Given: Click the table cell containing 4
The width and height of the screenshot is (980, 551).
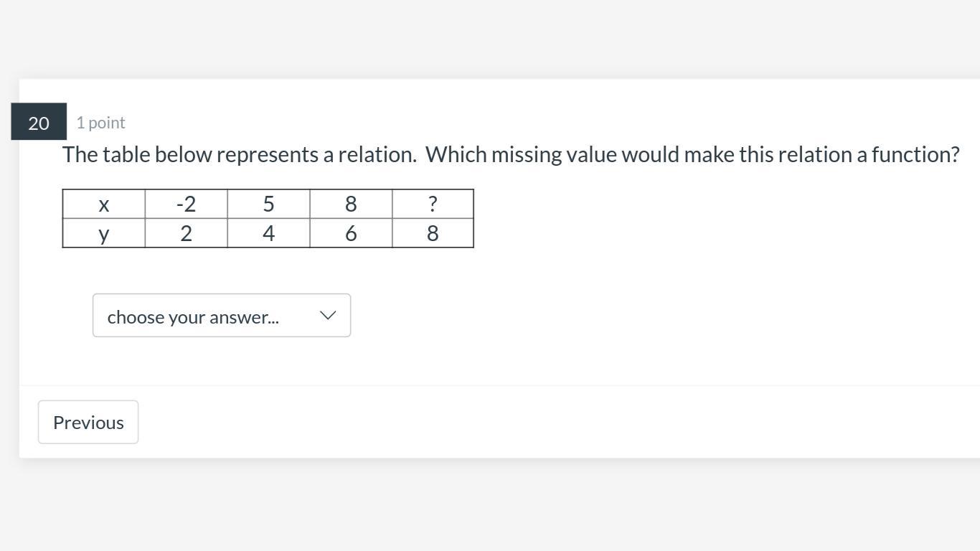Looking at the screenshot, I should point(268,234).
